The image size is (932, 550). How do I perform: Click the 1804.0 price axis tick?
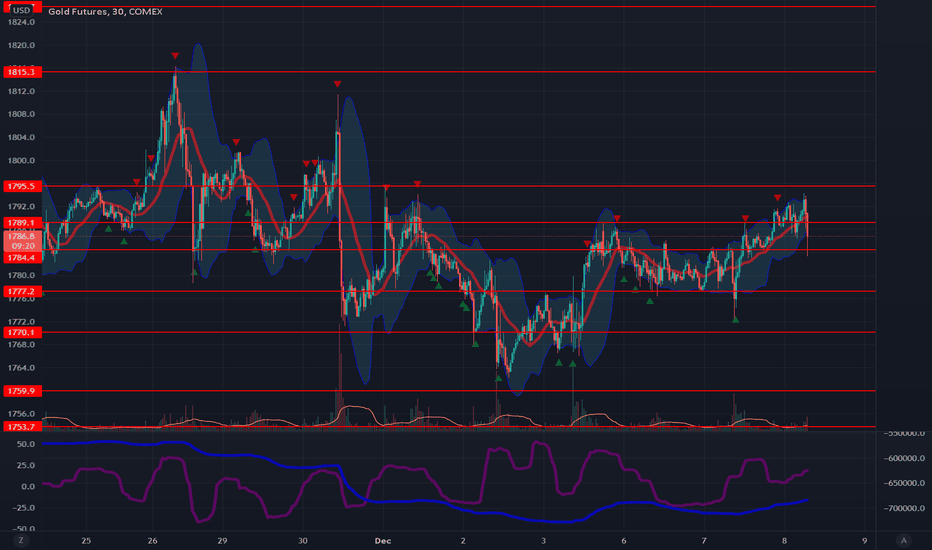pyautogui.click(x=21, y=137)
